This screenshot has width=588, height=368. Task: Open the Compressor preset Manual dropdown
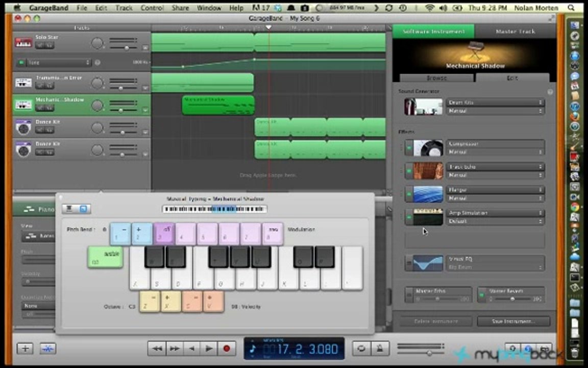pyautogui.click(x=495, y=152)
